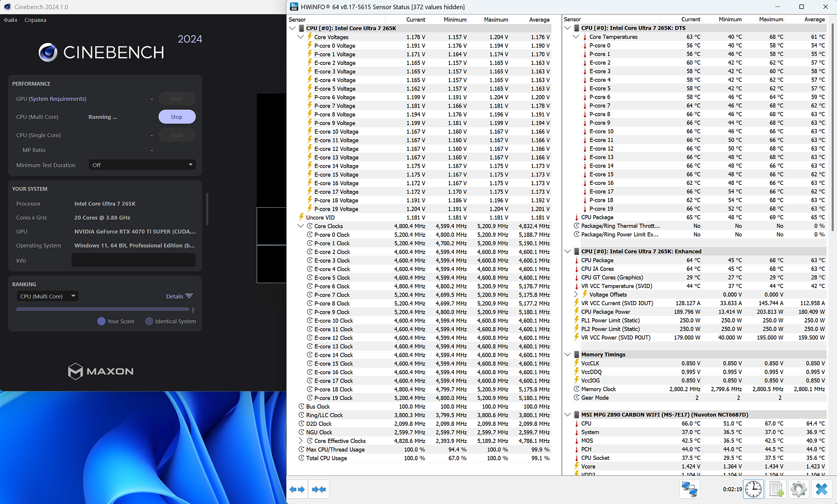Toggle the Your Score legend indicator
This screenshot has width=837, height=504.
(101, 321)
